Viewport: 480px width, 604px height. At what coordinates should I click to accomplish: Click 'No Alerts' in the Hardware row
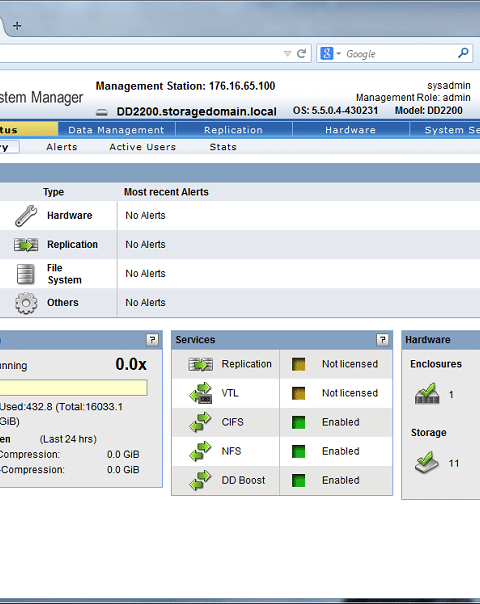point(145,215)
